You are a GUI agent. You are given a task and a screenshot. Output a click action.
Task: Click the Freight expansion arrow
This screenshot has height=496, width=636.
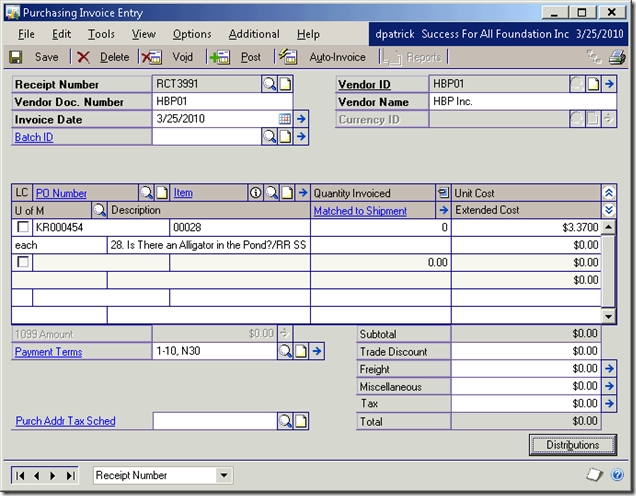tap(609, 368)
